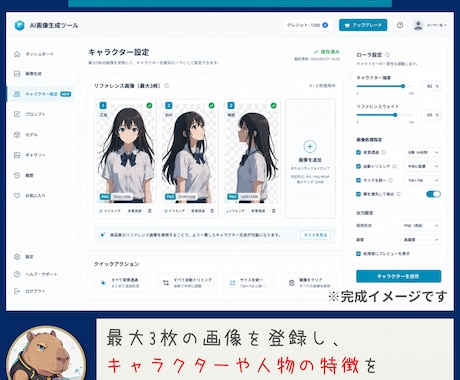Click the キャラクターを保存 button
This screenshot has width=460, height=380.
pyautogui.click(x=398, y=276)
